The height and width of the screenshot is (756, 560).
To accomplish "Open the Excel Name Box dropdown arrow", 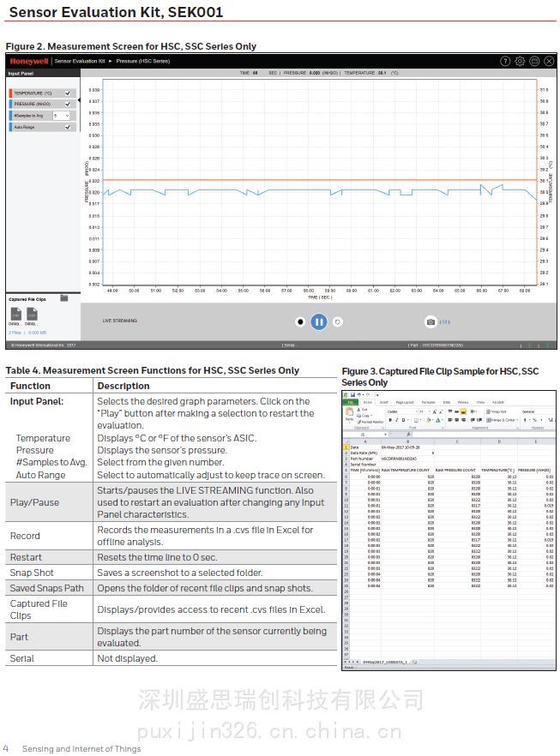I will (385, 435).
